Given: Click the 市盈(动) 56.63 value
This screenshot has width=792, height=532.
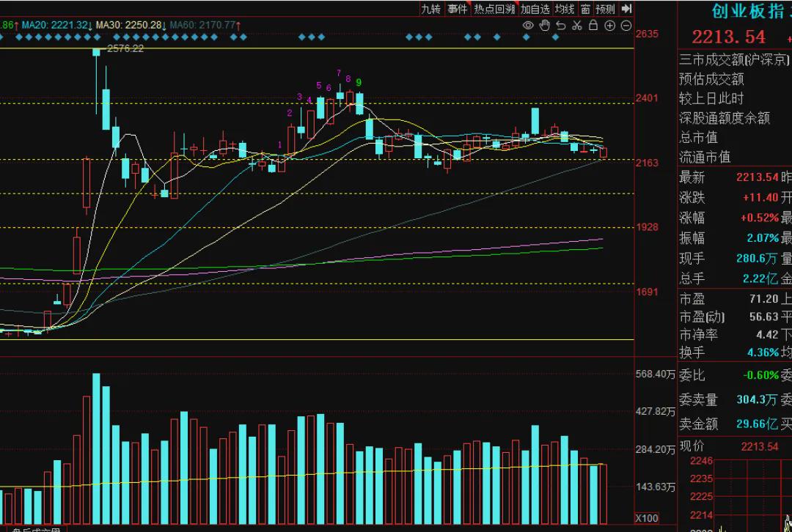Looking at the screenshot, I should click(763, 317).
